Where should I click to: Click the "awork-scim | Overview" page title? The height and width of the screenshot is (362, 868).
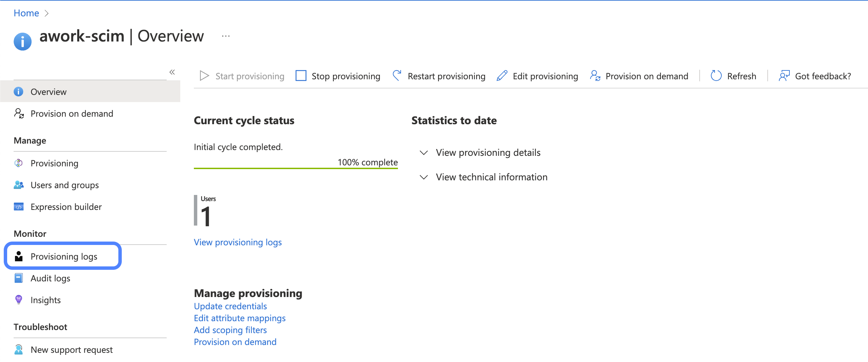(x=122, y=36)
